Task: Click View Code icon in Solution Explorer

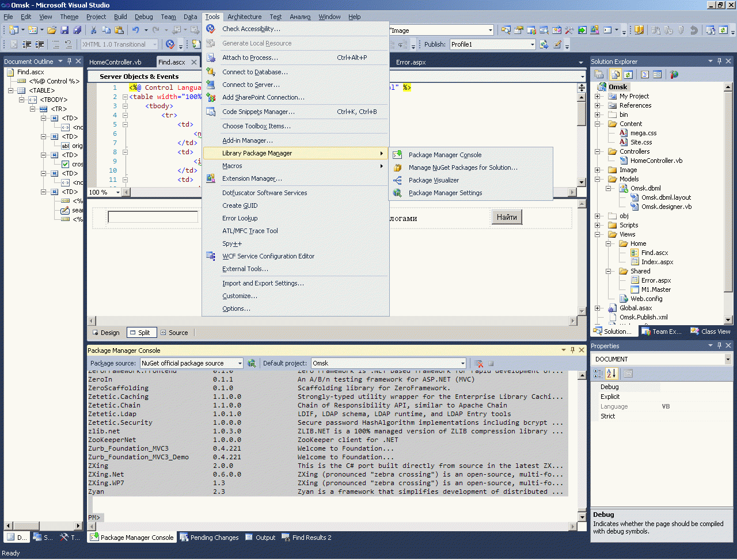Action: coord(645,74)
